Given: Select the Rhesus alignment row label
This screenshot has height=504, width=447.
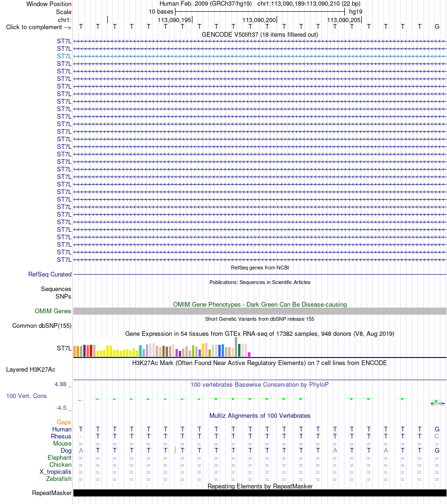Looking at the screenshot, I should pyautogui.click(x=61, y=437).
